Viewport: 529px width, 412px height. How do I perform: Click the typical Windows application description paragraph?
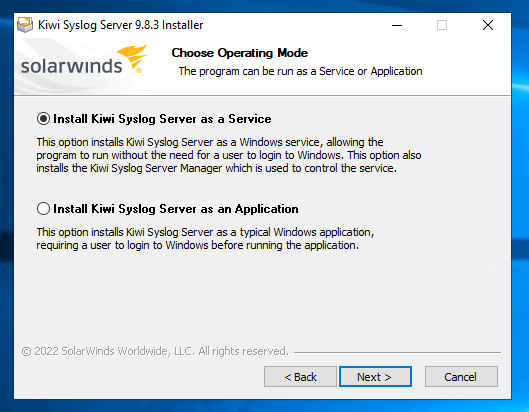205,239
